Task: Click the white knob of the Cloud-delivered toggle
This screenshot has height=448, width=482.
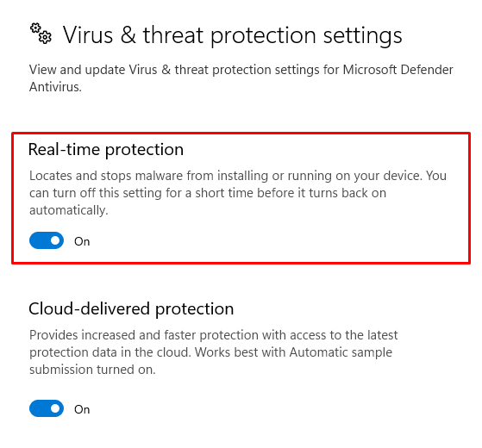Action: (55, 408)
